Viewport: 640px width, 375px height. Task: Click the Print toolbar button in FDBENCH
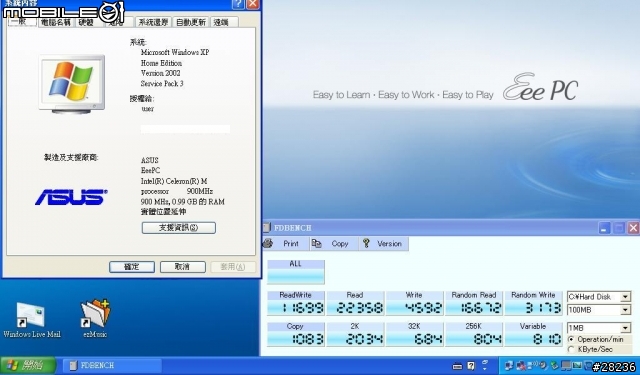285,244
